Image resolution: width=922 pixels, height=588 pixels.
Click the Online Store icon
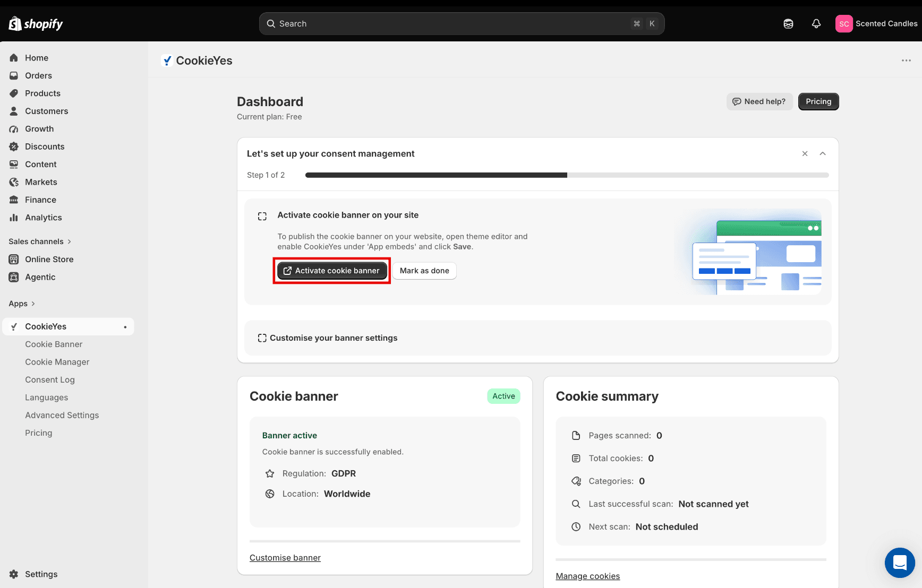(14, 260)
